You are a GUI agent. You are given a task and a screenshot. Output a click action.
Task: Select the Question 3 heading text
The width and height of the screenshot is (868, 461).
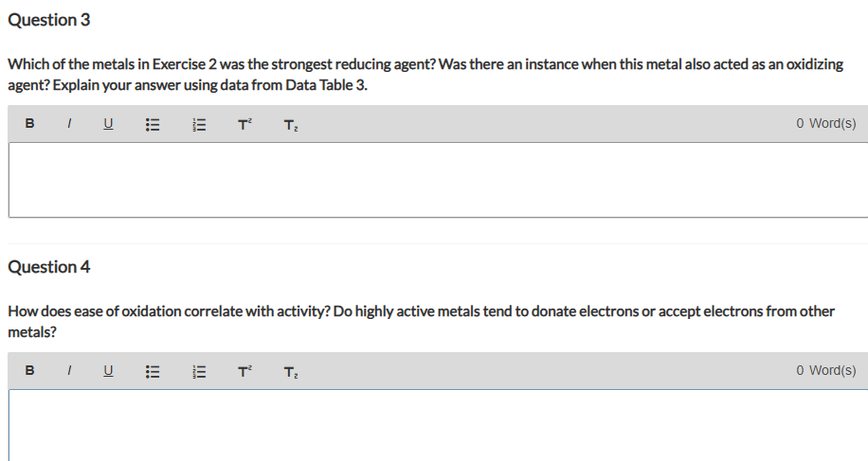point(48,20)
